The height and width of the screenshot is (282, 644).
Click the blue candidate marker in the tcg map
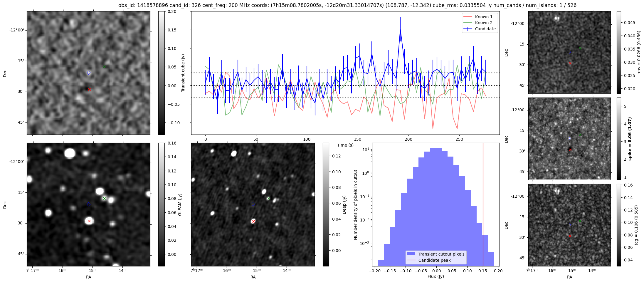[570, 225]
